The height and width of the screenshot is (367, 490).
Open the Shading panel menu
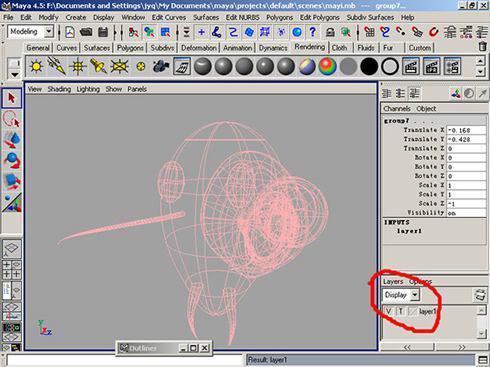click(59, 89)
